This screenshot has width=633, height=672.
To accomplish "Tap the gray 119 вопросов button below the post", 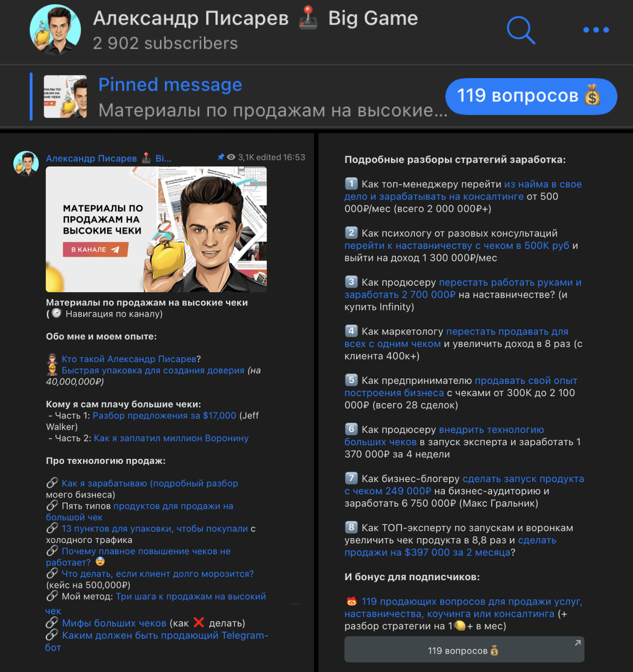I will (464, 649).
